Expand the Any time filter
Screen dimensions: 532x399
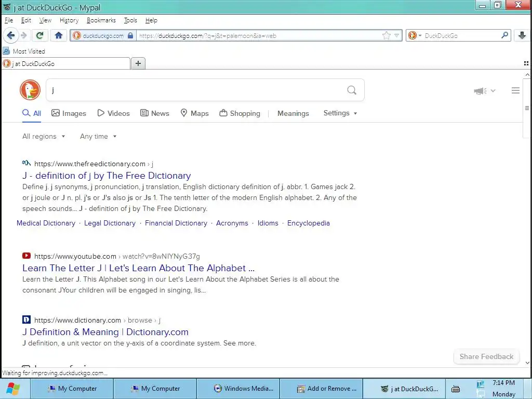click(98, 137)
